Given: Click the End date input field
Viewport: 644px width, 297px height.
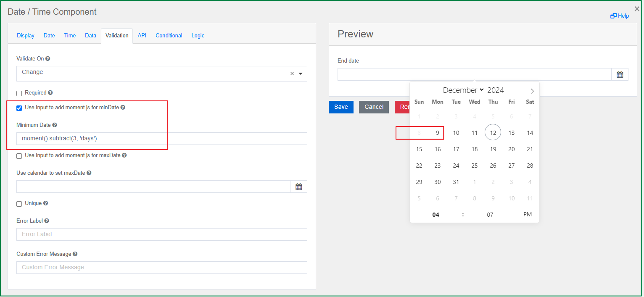Looking at the screenshot, I should coord(475,74).
